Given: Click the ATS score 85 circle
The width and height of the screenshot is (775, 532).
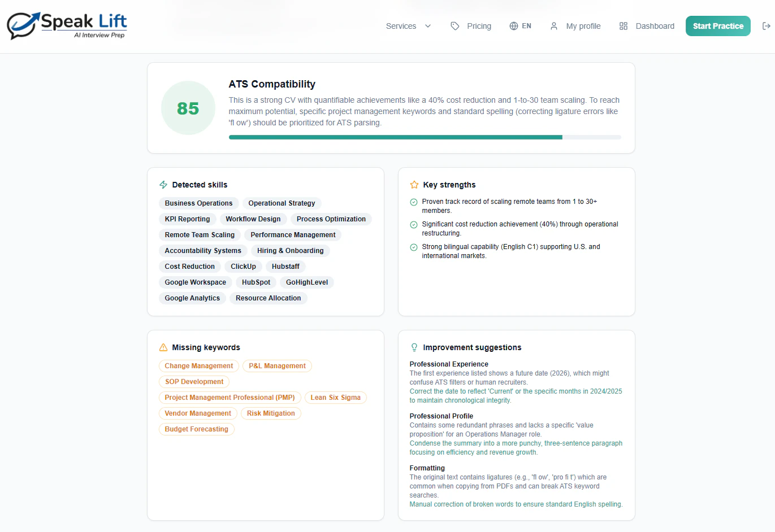Looking at the screenshot, I should coord(188,108).
